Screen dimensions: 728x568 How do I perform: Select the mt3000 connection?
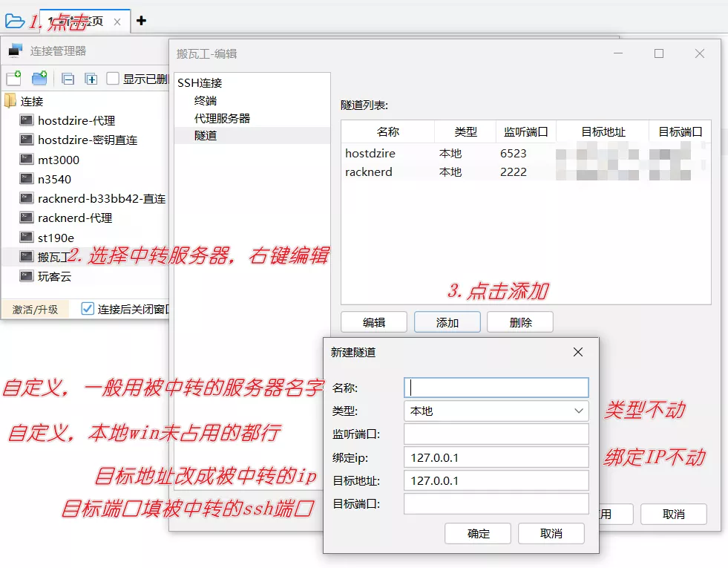point(59,160)
